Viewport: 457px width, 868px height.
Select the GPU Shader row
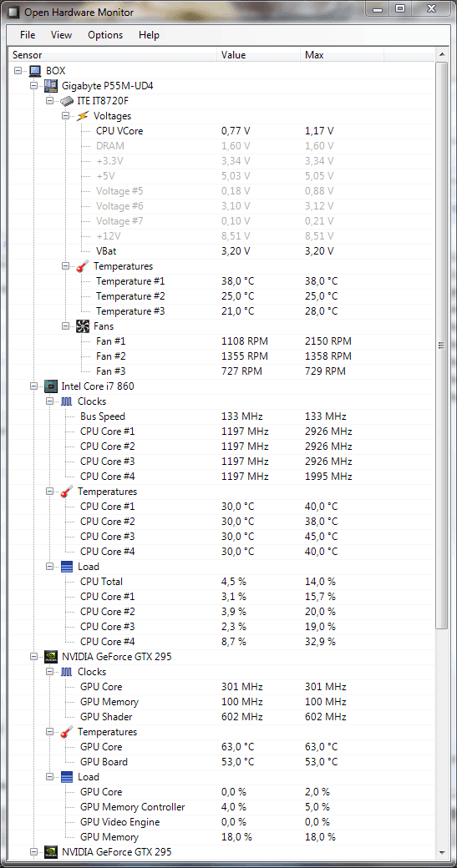click(222, 717)
